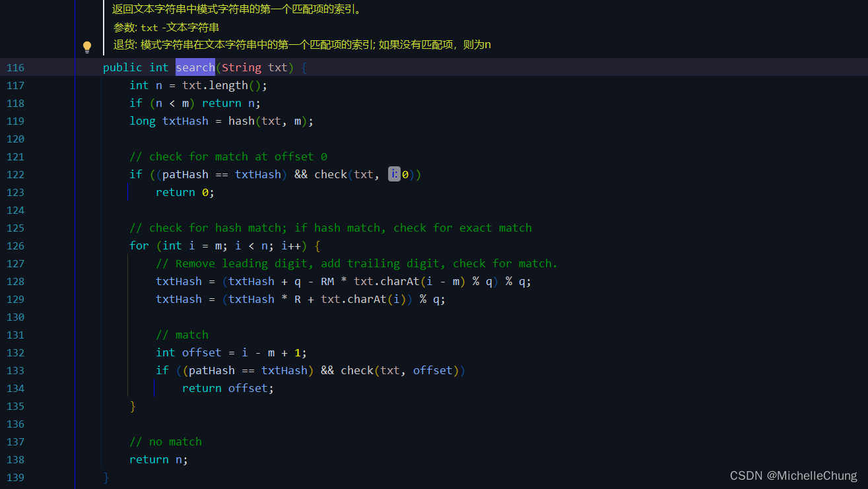The image size is (868, 489).
Task: Click line number 122 in gutter
Action: click(15, 174)
